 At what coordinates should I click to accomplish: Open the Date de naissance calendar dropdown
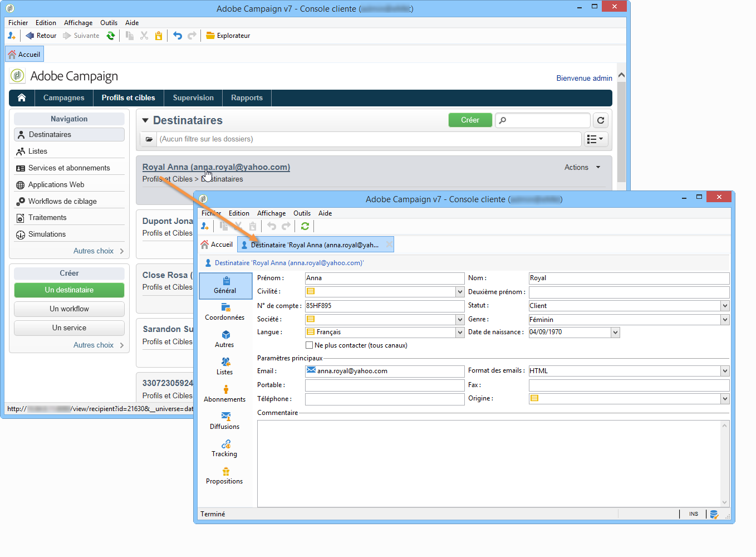click(x=615, y=333)
